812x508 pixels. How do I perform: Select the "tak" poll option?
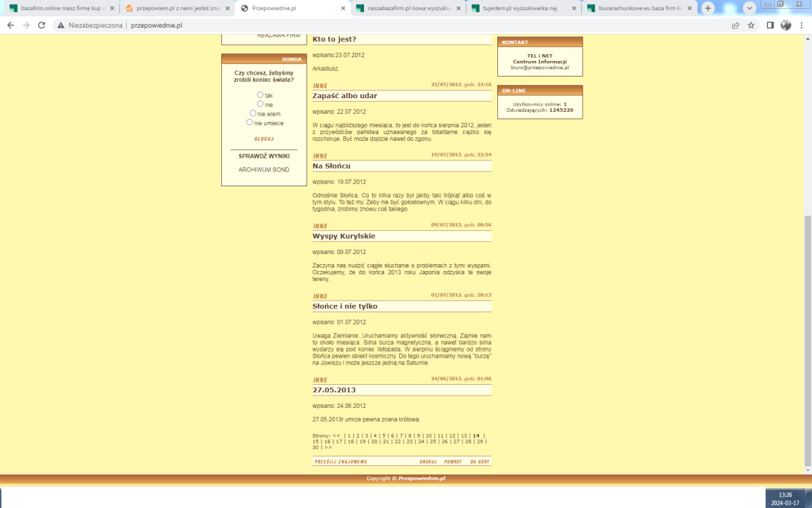(x=261, y=95)
